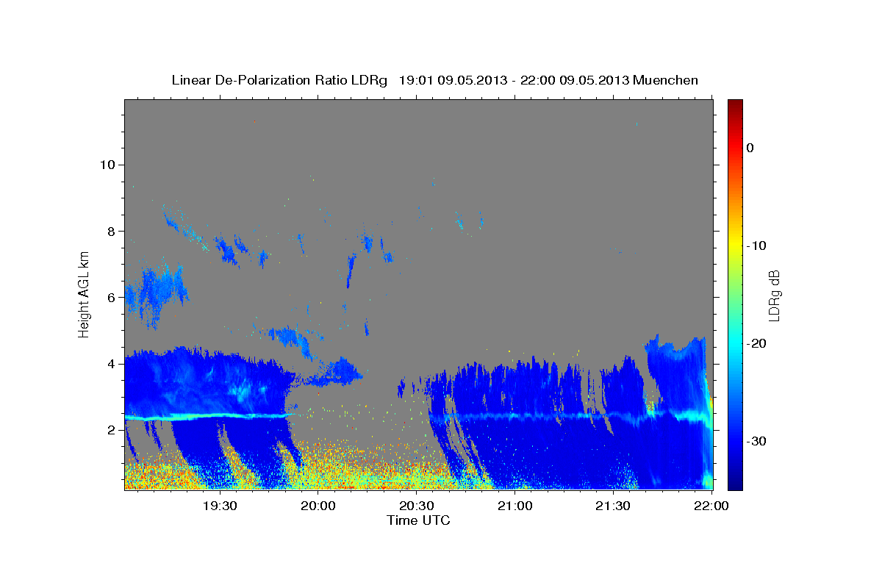The width and height of the screenshot is (882, 588).
Task: Click the start time '19:01 09.05.2013' in title
Action: pyautogui.click(x=453, y=80)
